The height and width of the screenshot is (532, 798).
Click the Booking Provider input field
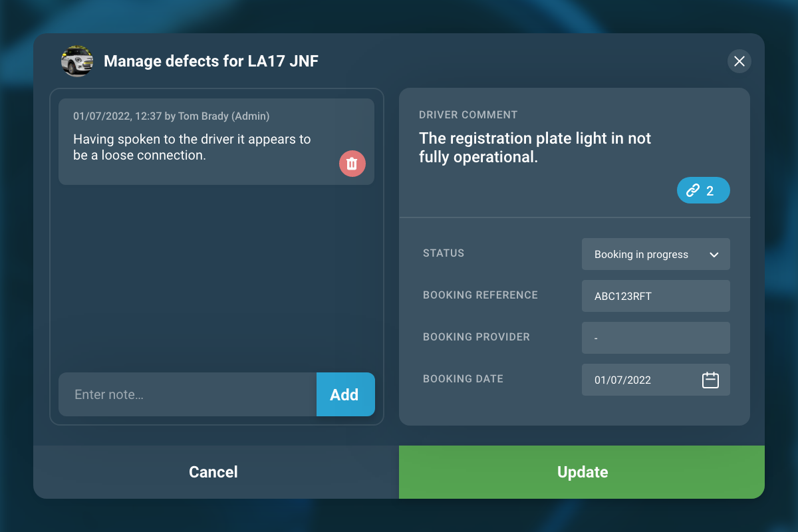click(655, 338)
